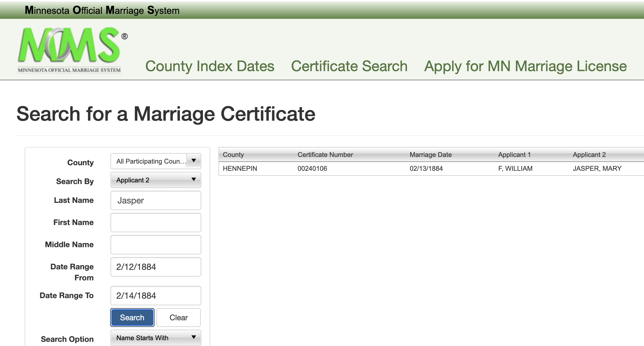
Task: Expand the County dropdown arrow
Action: 194,161
